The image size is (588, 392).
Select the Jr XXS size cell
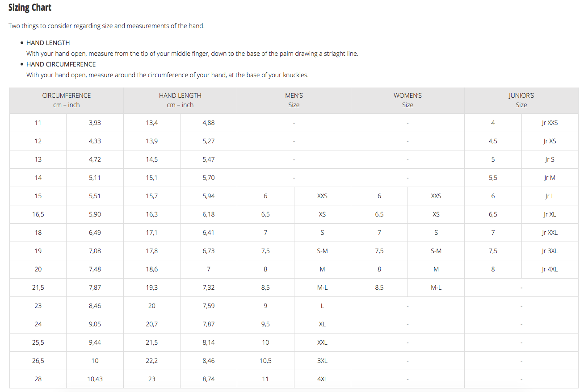(550, 123)
